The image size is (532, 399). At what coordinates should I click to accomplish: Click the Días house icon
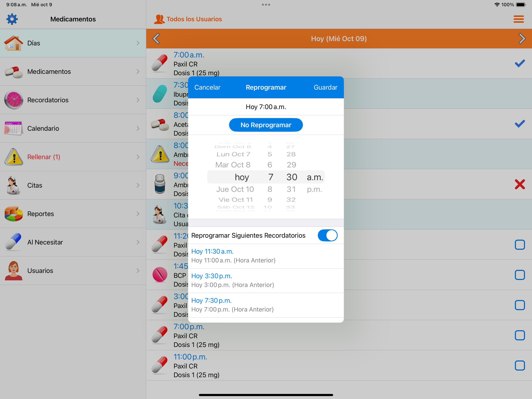[13, 43]
